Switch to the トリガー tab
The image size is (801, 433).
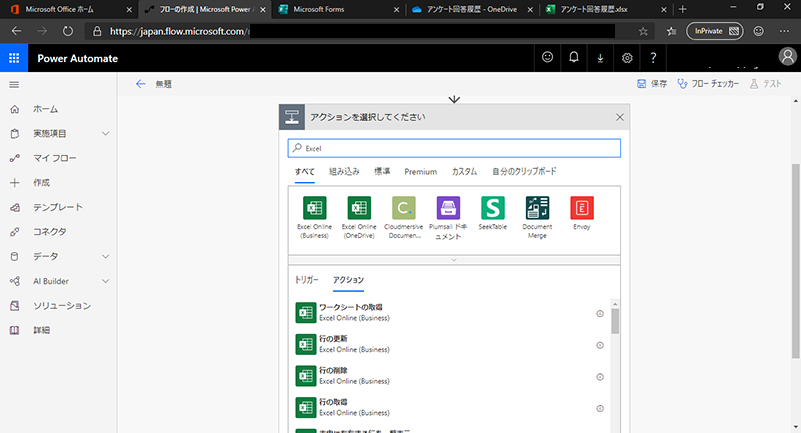click(307, 280)
